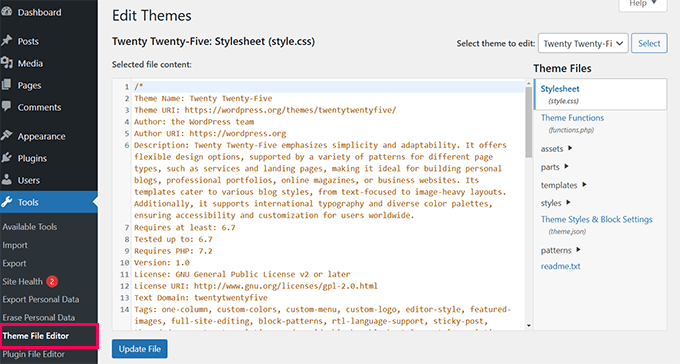680x364 pixels.
Task: Click the 'Text Domain: twentytwentyfive' line
Action: pos(201,298)
